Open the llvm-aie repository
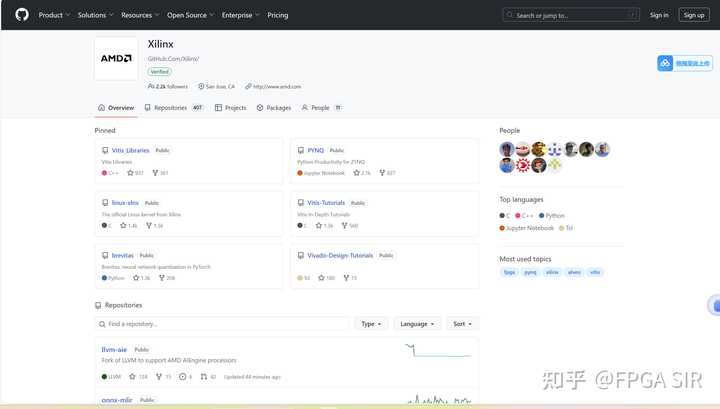720x409 pixels. point(114,349)
